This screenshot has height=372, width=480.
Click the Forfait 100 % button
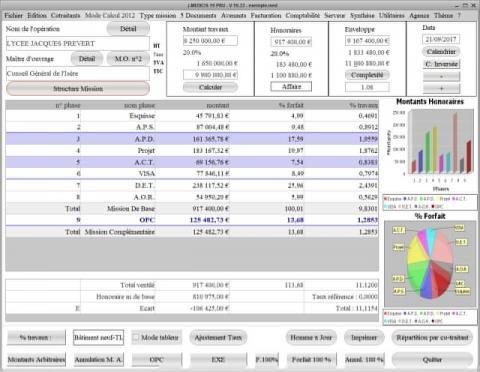[311, 360]
